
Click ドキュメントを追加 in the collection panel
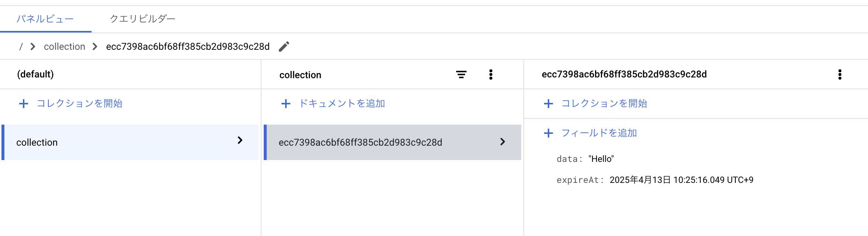(x=342, y=104)
